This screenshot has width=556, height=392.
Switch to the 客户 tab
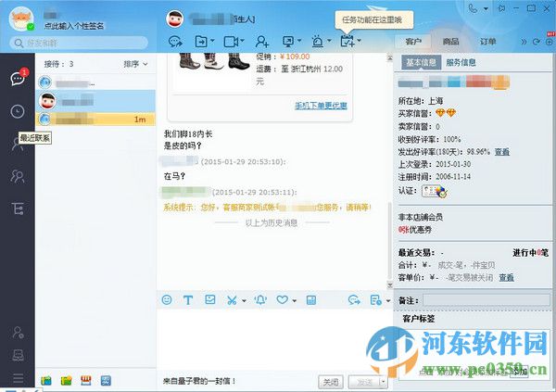click(413, 42)
